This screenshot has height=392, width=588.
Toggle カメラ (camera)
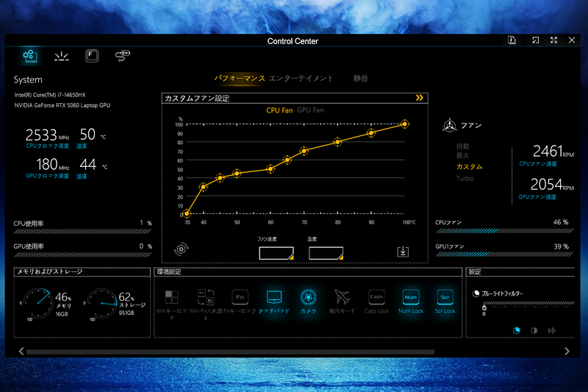click(308, 302)
